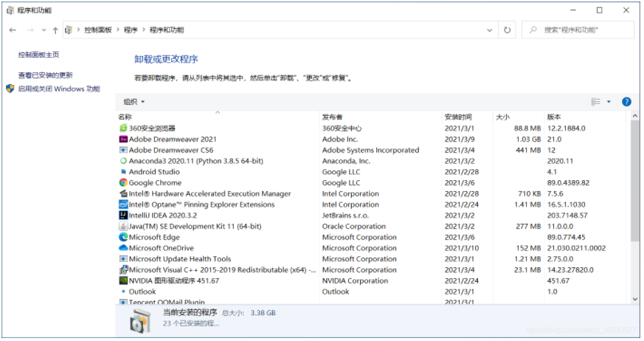The height and width of the screenshot is (341, 644).
Task: Select the Android Studio icon
Action: pos(123,172)
